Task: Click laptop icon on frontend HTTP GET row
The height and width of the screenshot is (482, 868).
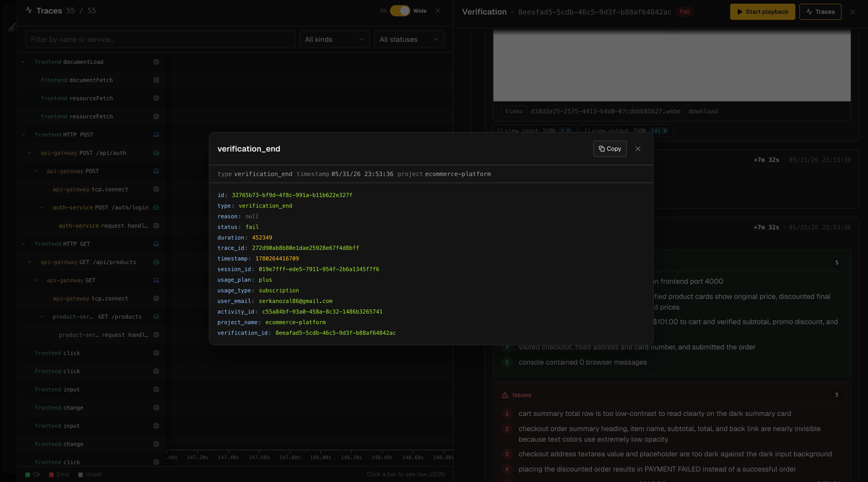Action: [156, 244]
